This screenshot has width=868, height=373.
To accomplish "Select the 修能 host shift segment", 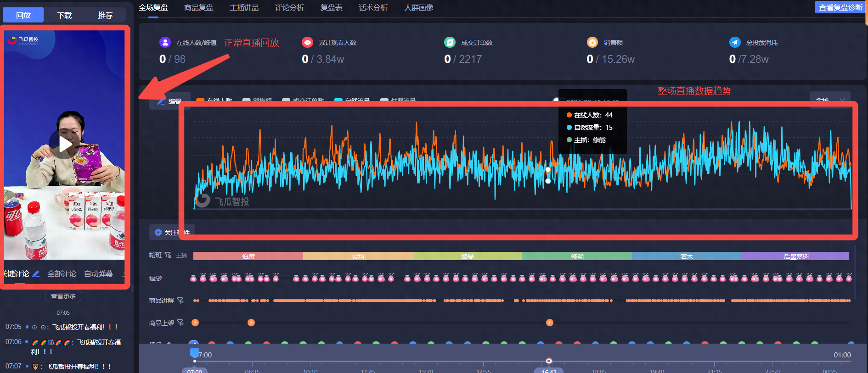I will pyautogui.click(x=577, y=256).
